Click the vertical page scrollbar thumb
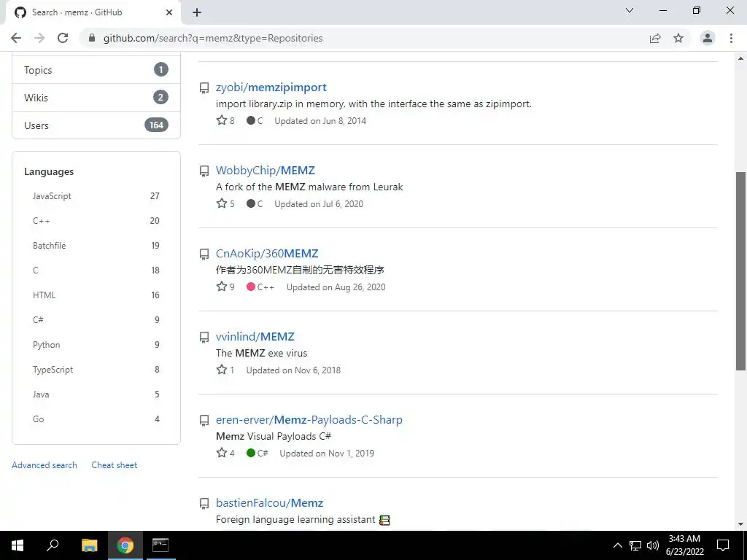The height and width of the screenshot is (560, 747). (740, 271)
